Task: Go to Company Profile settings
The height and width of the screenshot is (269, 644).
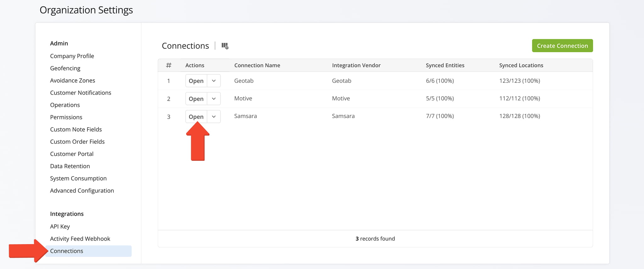Action: pyautogui.click(x=72, y=56)
